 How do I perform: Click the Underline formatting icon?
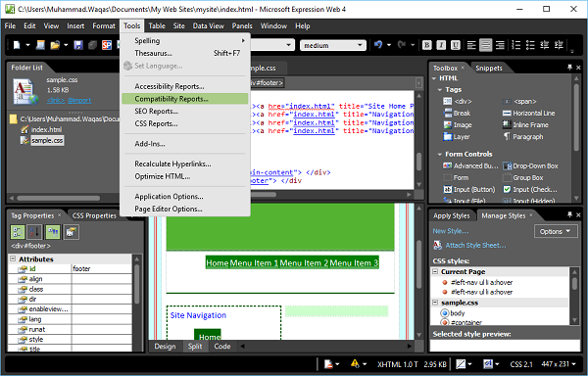click(x=456, y=45)
